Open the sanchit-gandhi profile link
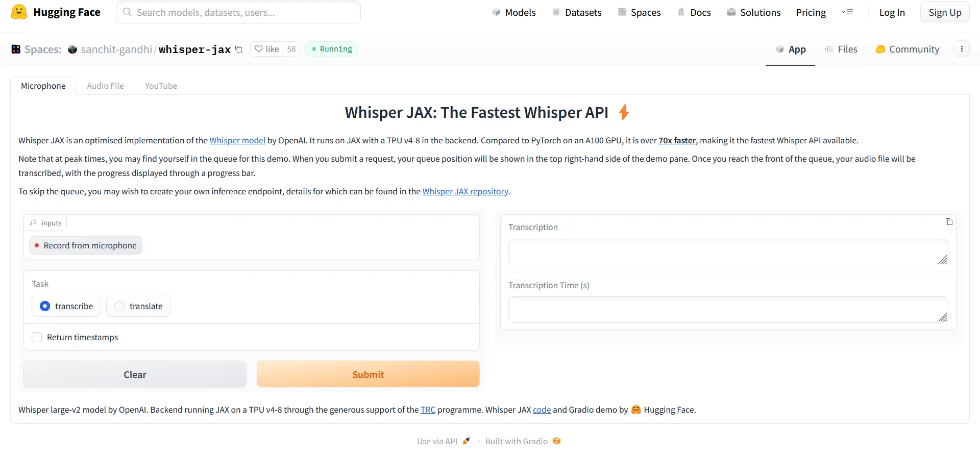980x456 pixels. tap(116, 49)
